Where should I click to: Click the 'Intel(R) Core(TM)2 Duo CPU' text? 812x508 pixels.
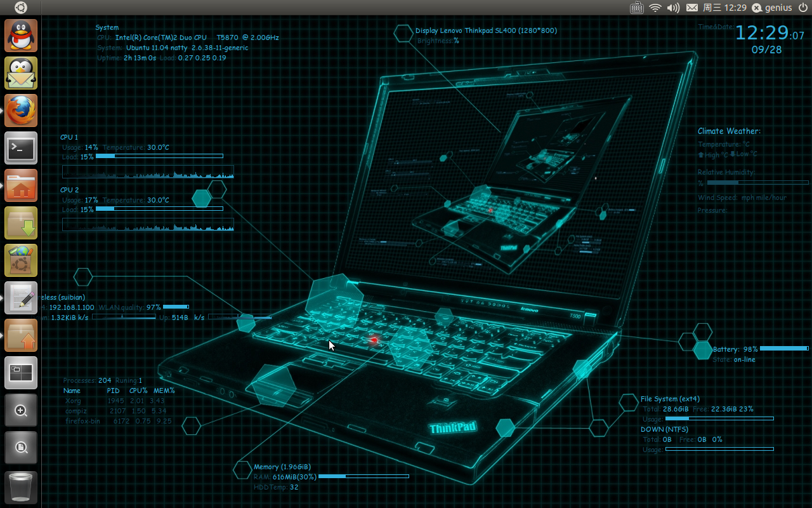coord(161,37)
